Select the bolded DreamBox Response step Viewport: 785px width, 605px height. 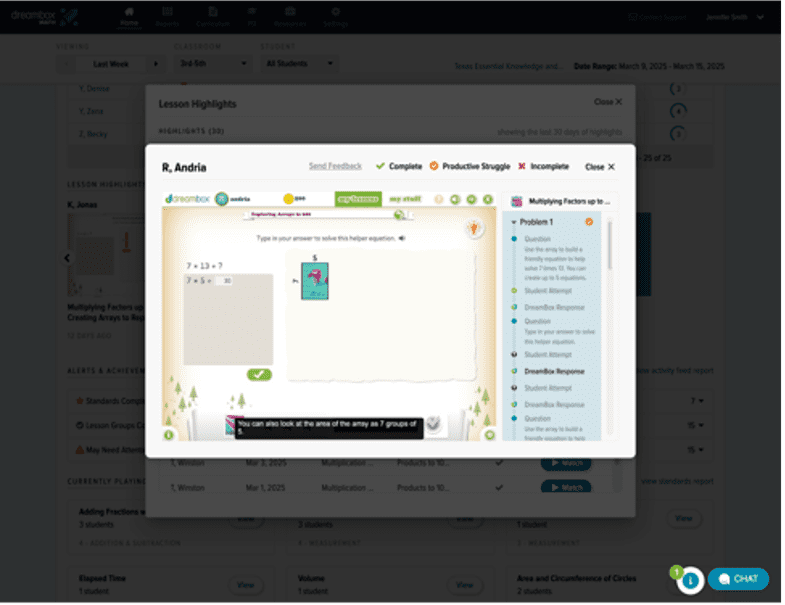click(x=554, y=372)
